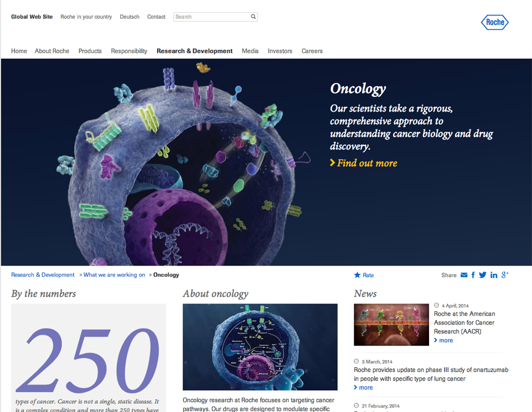
Task: Open the Contact link
Action: point(157,17)
